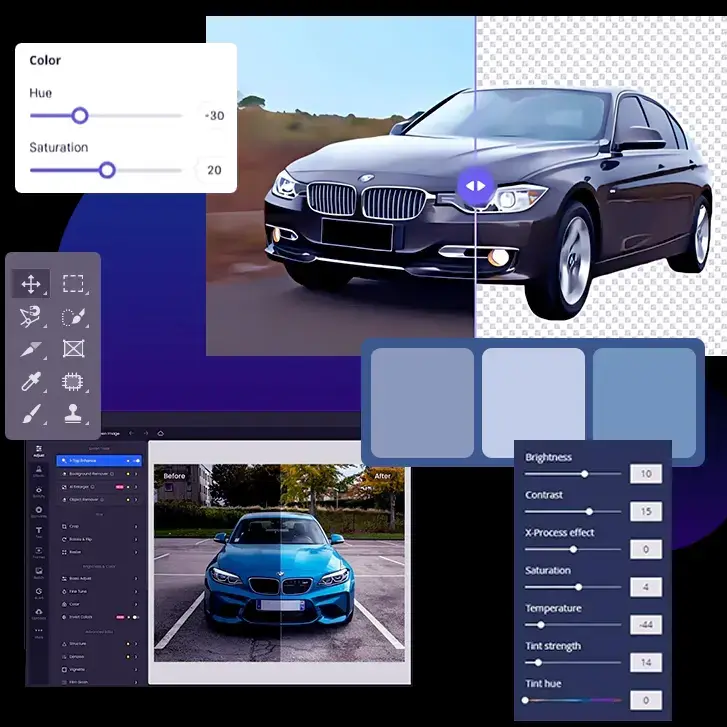Click the Temperature value field showing -44
This screenshot has width=727, height=727.
(646, 625)
